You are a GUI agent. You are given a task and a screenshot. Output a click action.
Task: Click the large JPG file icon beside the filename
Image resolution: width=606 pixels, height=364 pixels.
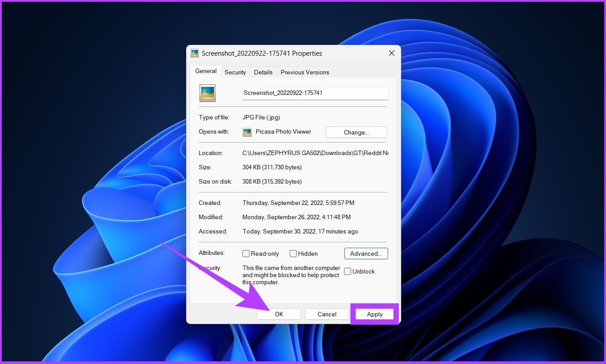click(x=208, y=93)
